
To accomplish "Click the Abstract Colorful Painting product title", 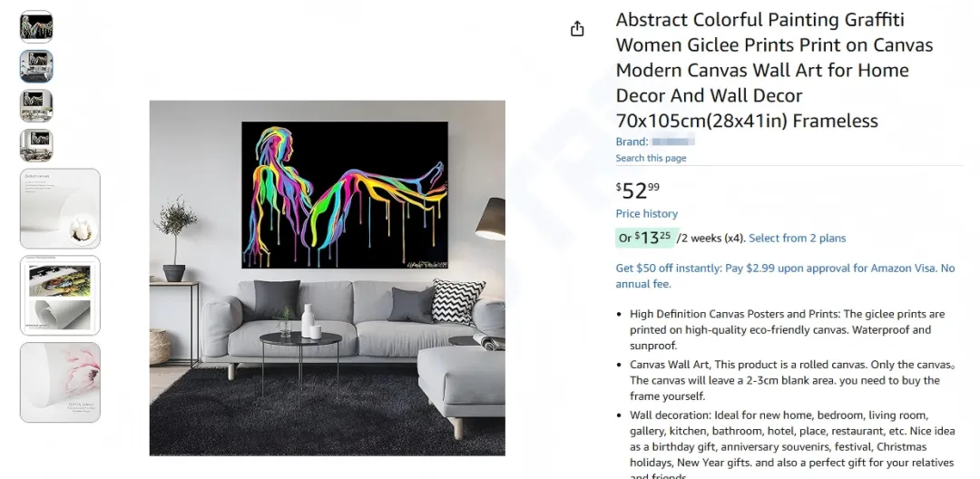I will 774,70.
